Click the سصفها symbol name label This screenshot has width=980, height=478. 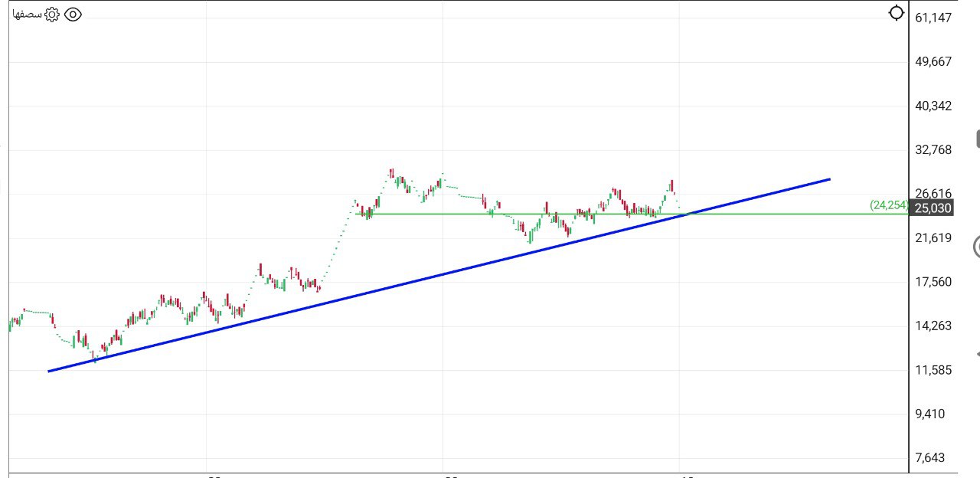click(28, 15)
